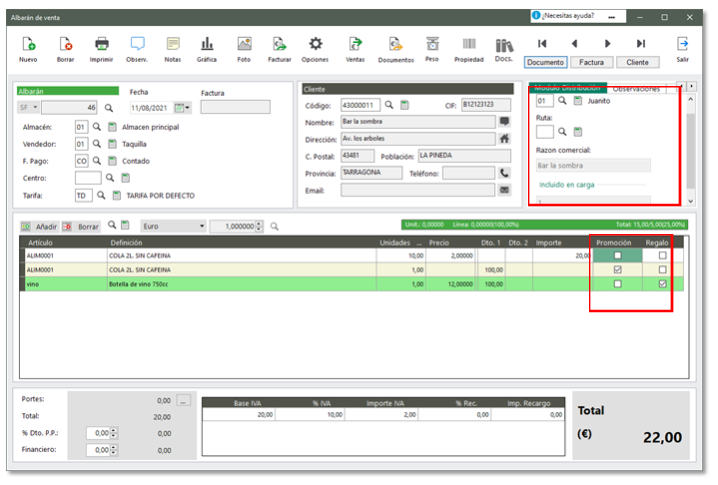Toggle Regalo checkbox in first COLA row
Screen dimensions: 718x485
pyautogui.click(x=662, y=255)
